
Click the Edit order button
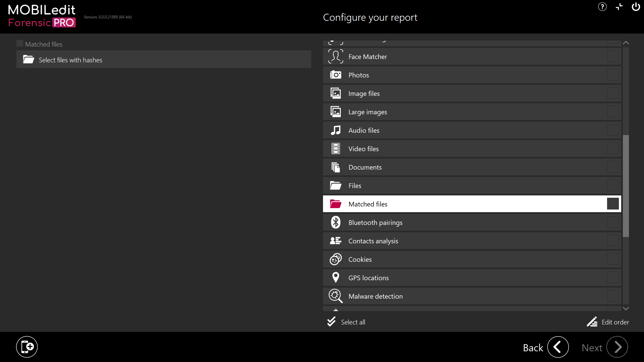[608, 322]
